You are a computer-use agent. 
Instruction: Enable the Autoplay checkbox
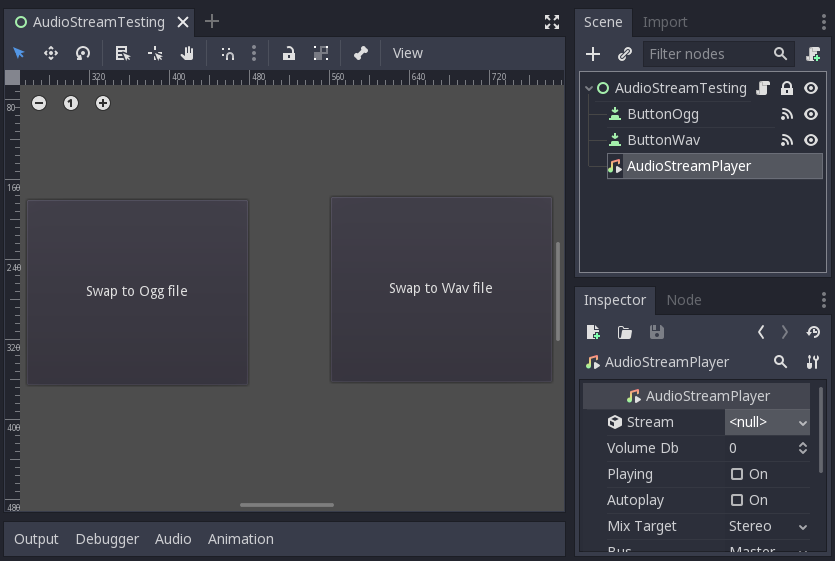[736, 500]
